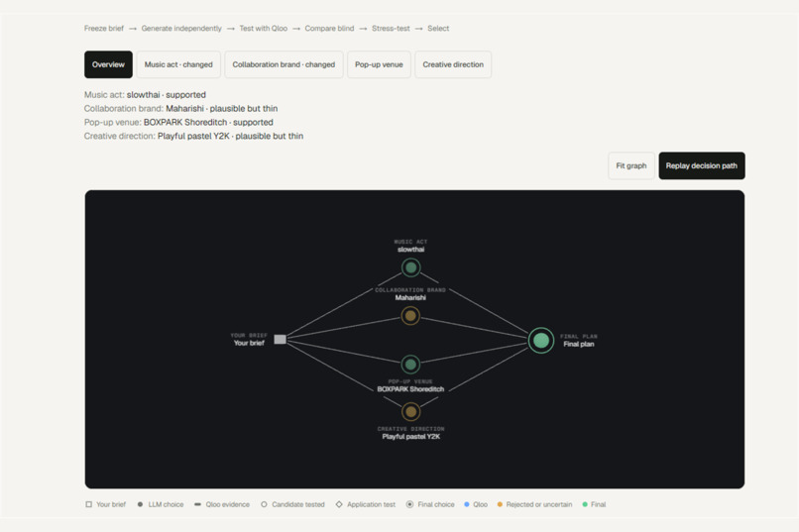
Task: Click the orange Rejected or uncertain dot
Action: [x=500, y=504]
